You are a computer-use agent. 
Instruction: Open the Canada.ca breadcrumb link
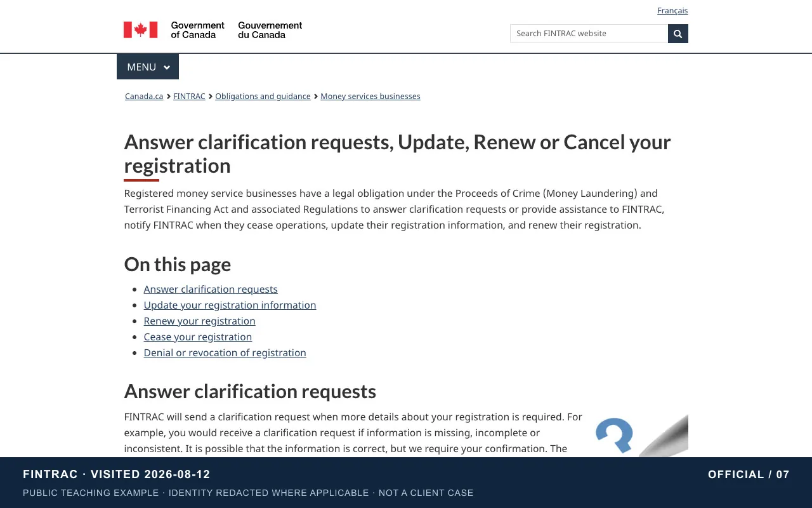144,97
